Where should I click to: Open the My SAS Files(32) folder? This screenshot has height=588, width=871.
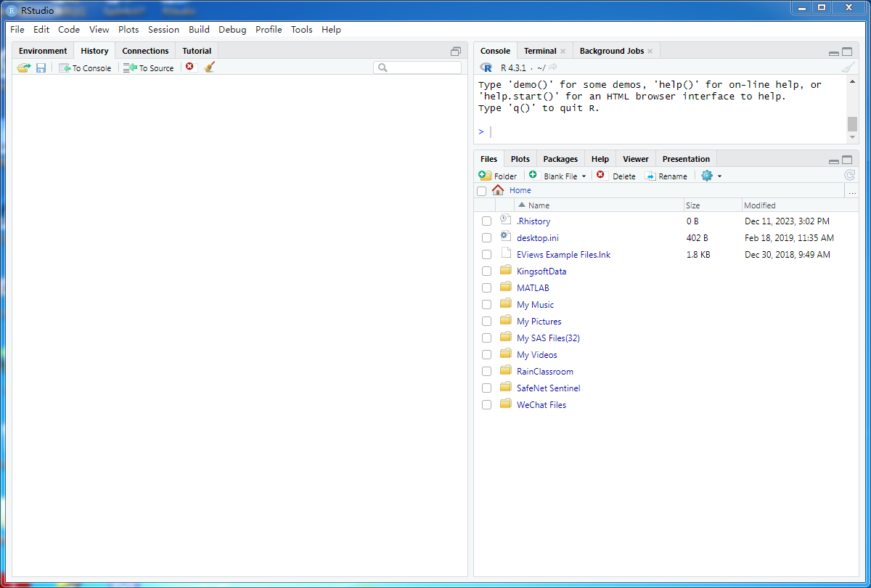tap(548, 338)
